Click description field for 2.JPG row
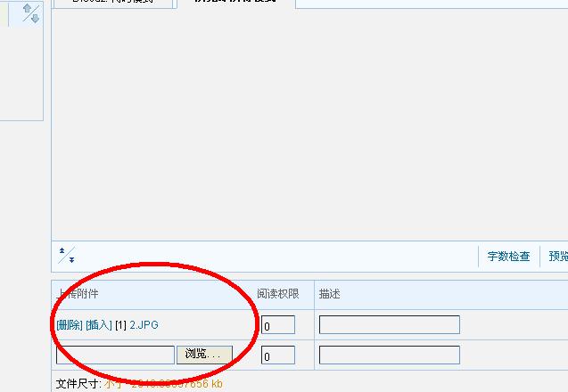The width and height of the screenshot is (568, 392). (390, 324)
